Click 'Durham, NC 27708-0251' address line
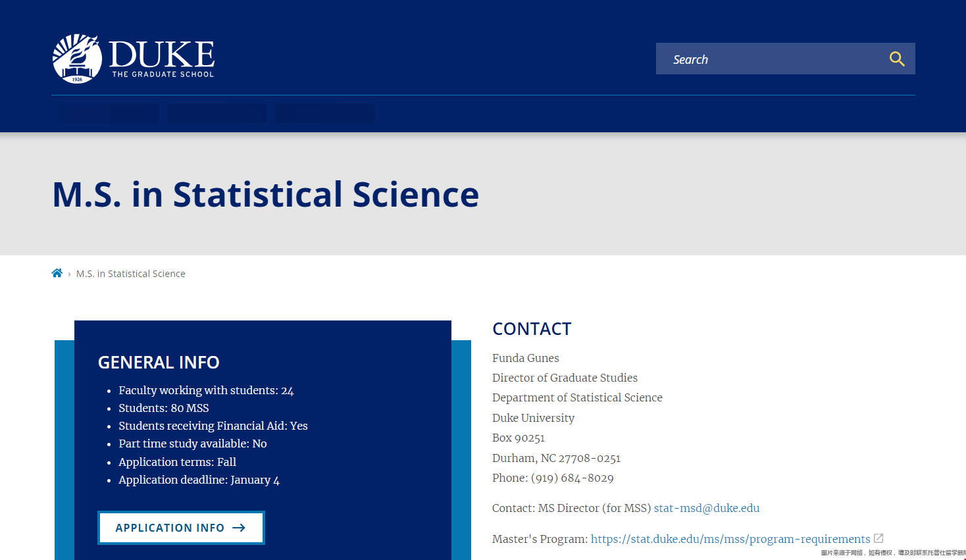The height and width of the screenshot is (560, 966). pyautogui.click(x=556, y=458)
